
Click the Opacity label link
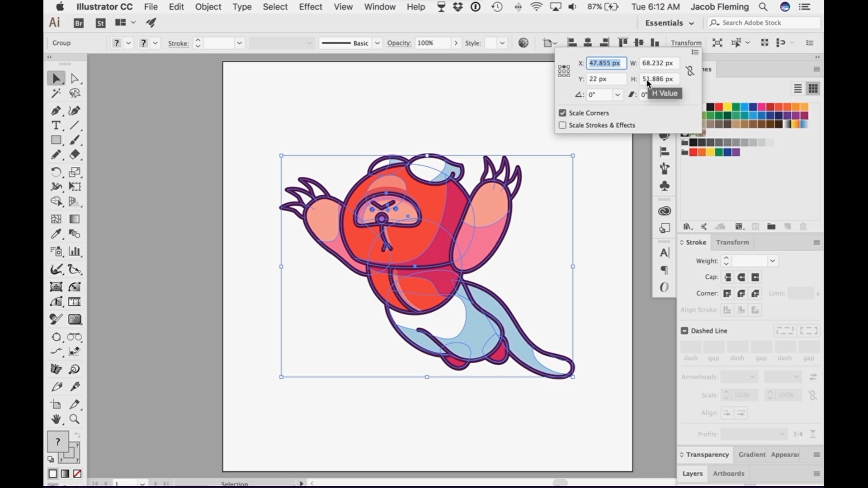click(399, 43)
